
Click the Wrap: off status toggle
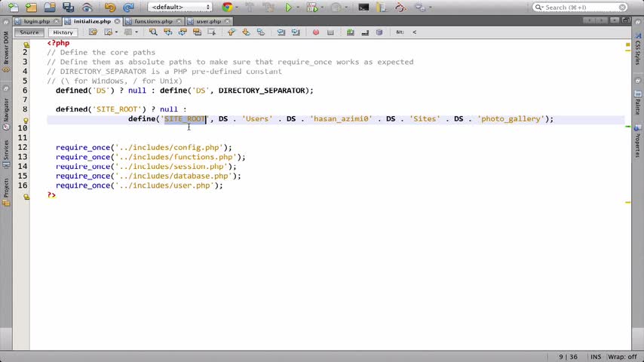[x=622, y=357]
